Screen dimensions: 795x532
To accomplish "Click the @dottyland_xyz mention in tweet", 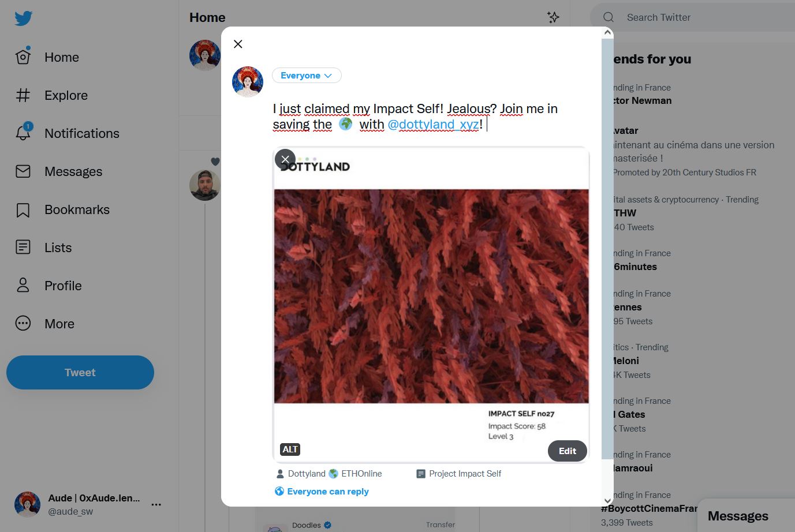I will click(433, 124).
